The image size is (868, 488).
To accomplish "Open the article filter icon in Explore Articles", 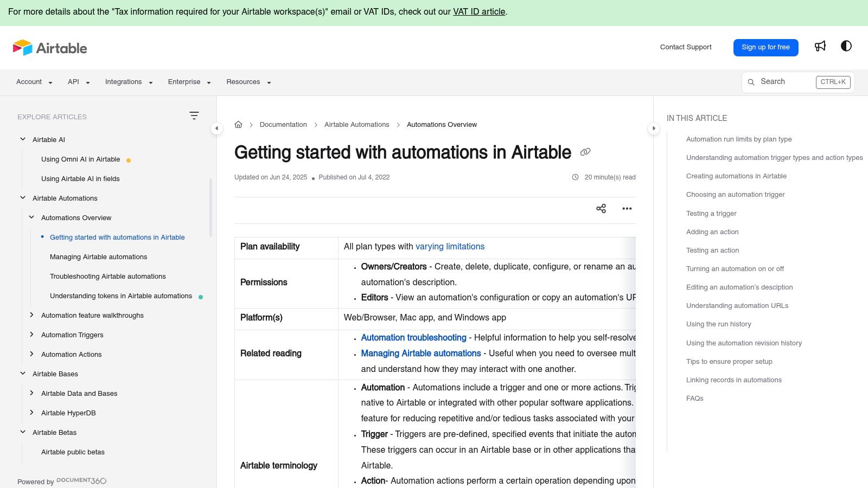I will pyautogui.click(x=194, y=115).
